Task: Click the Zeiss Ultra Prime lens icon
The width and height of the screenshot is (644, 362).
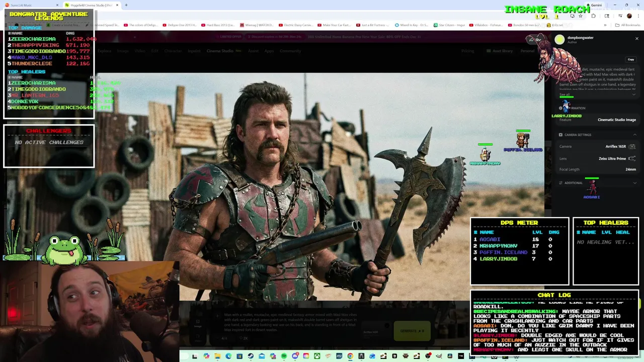Action: (x=632, y=158)
